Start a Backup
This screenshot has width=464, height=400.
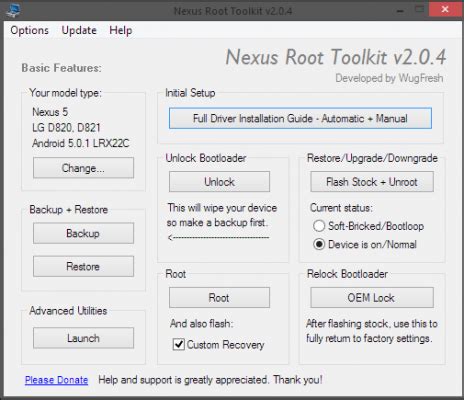[x=83, y=233]
